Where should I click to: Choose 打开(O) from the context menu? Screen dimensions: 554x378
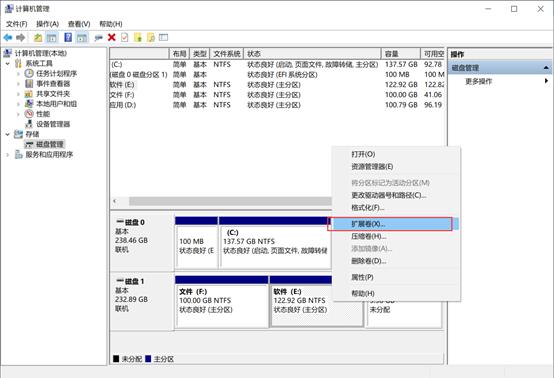pos(396,154)
